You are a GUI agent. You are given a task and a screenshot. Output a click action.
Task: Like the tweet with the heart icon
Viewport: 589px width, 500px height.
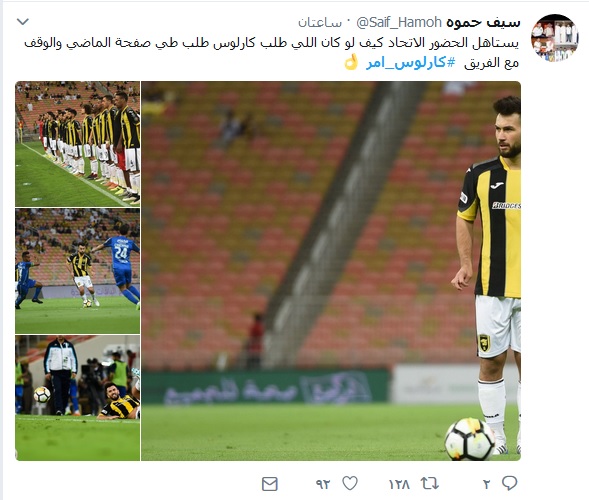click(x=350, y=483)
